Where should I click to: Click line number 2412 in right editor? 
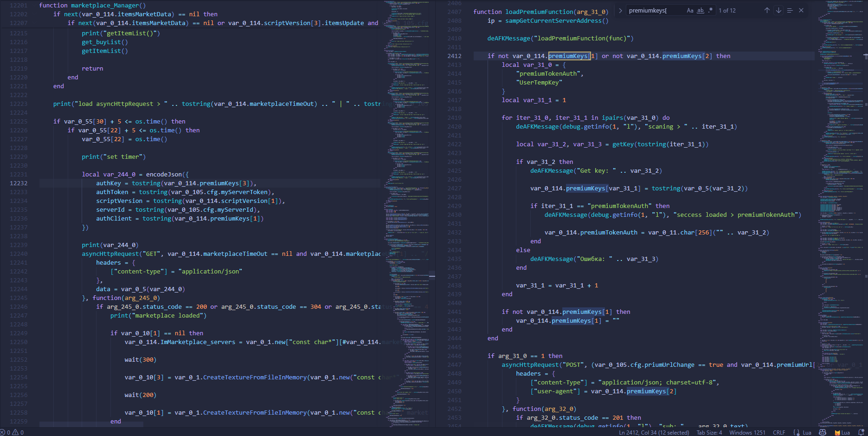(454, 56)
